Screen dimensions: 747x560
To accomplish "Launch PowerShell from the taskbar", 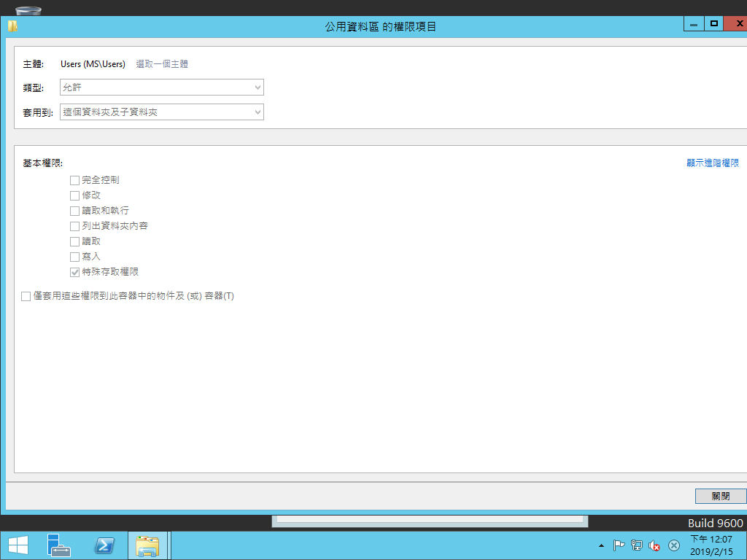I will click(x=104, y=545).
